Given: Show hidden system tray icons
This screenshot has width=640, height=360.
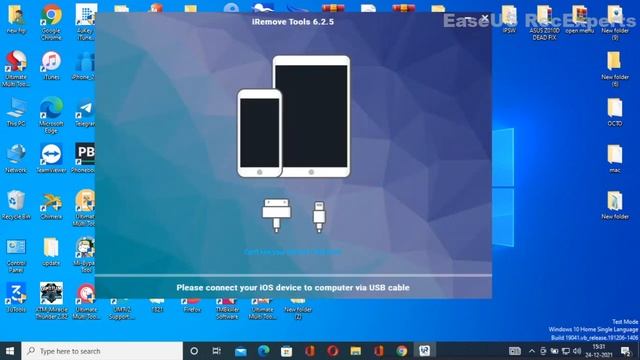Looking at the screenshot, I should 531,351.
